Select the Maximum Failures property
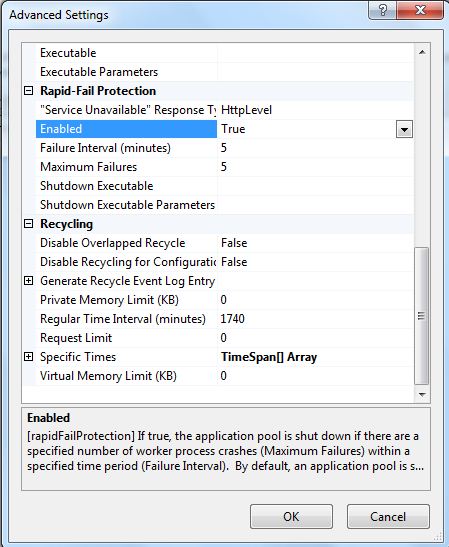Viewport: 449px width, 547px height. pos(126,167)
